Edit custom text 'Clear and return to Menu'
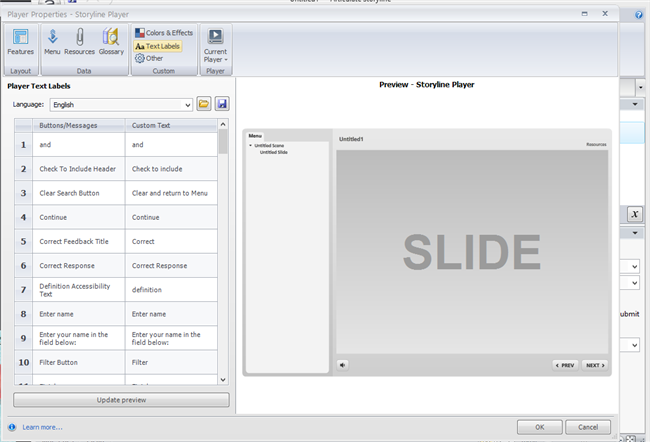Viewport: 650px width, 442px height. 171,193
